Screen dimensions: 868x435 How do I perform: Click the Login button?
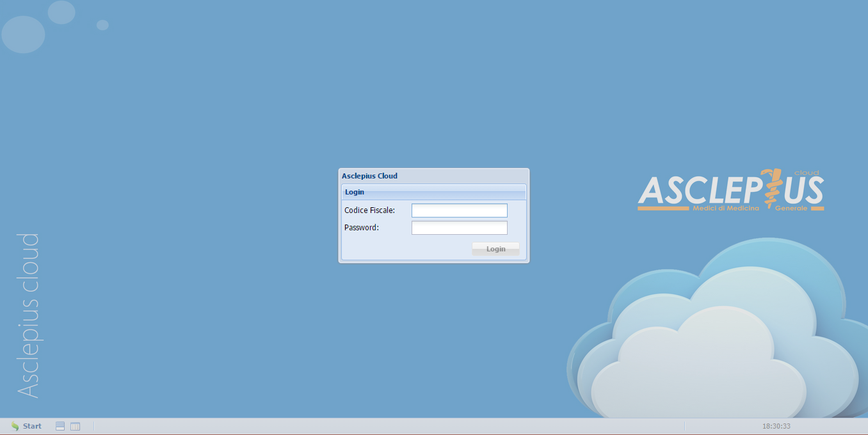click(495, 249)
